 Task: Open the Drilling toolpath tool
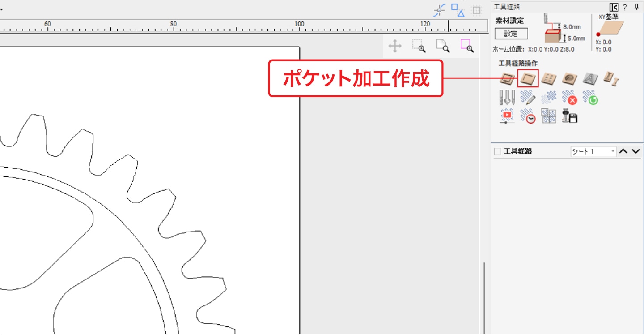[x=548, y=78]
